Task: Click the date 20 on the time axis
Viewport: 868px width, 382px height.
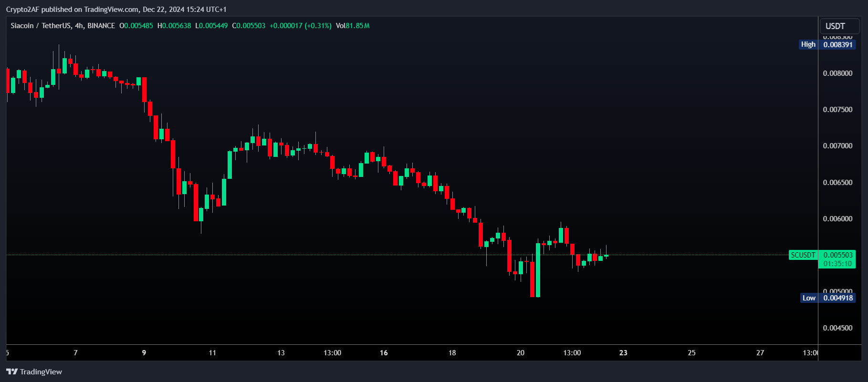Action: click(x=521, y=353)
